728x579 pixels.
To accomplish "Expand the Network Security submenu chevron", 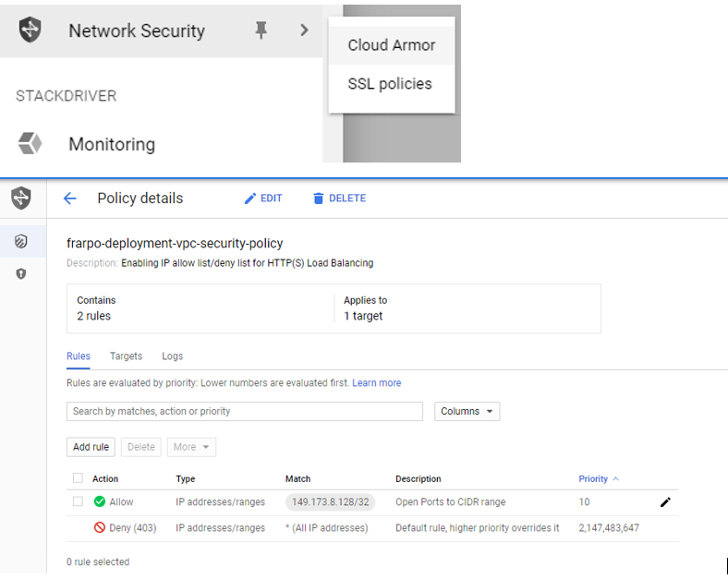I will point(304,30).
